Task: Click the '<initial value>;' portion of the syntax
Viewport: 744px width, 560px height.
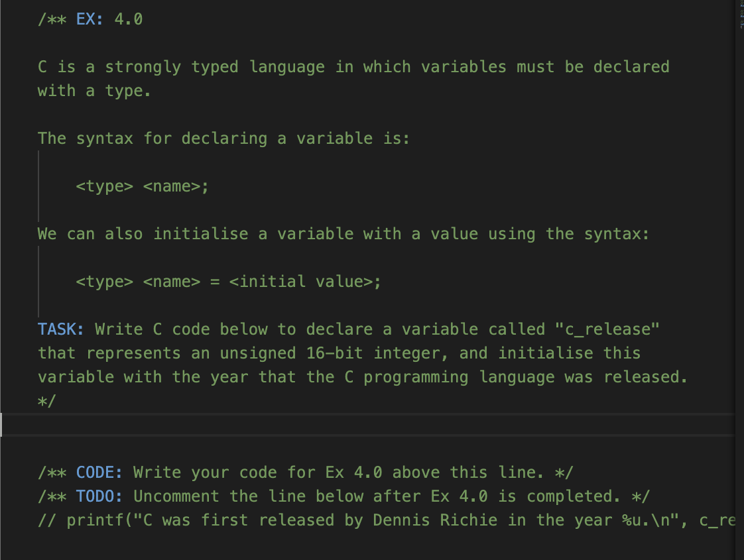Action: tap(304, 281)
